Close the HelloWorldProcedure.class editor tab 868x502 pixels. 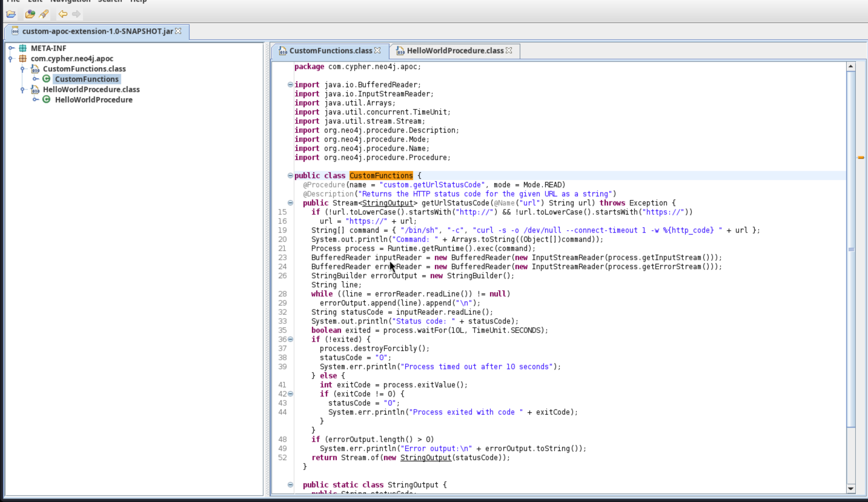click(x=509, y=51)
